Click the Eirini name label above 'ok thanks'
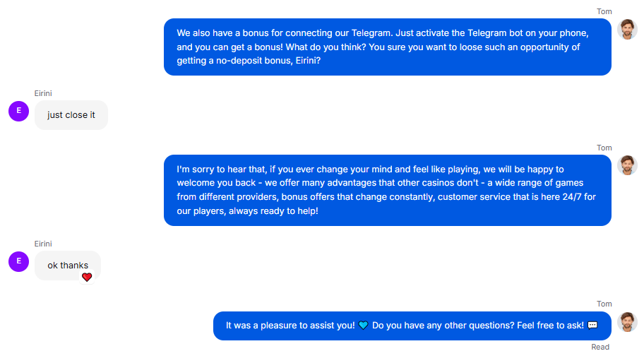644x351 pixels. click(43, 244)
